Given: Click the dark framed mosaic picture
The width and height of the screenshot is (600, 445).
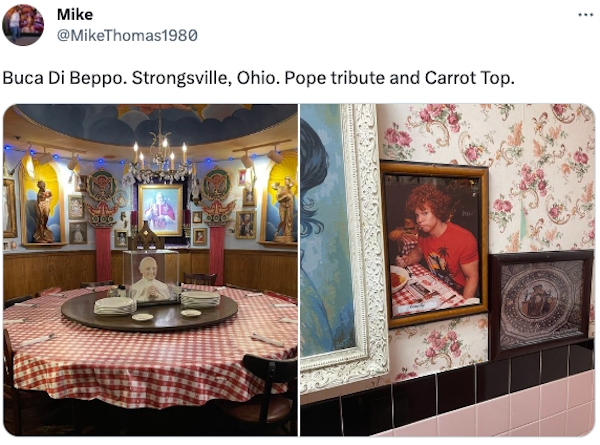Looking at the screenshot, I should [x=541, y=305].
